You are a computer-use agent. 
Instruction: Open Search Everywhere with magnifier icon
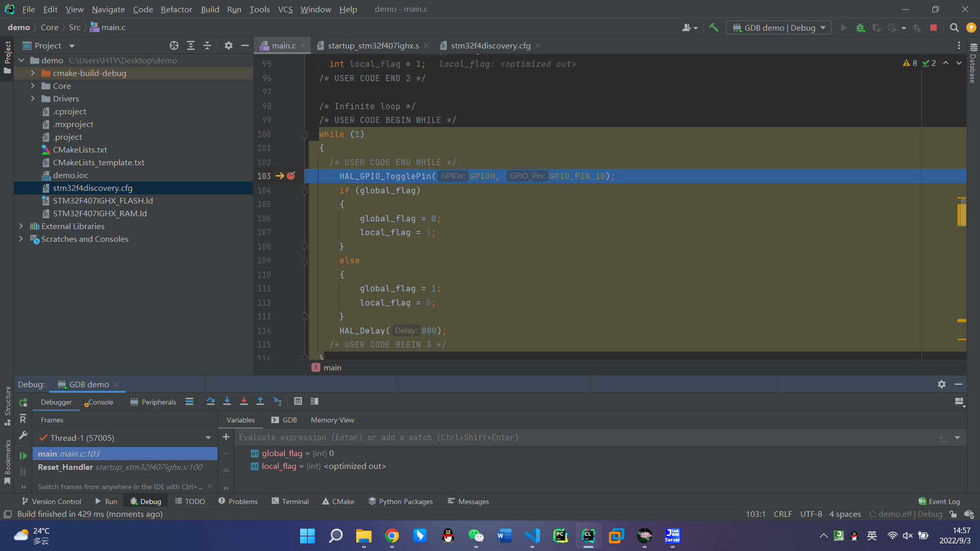pyautogui.click(x=954, y=28)
